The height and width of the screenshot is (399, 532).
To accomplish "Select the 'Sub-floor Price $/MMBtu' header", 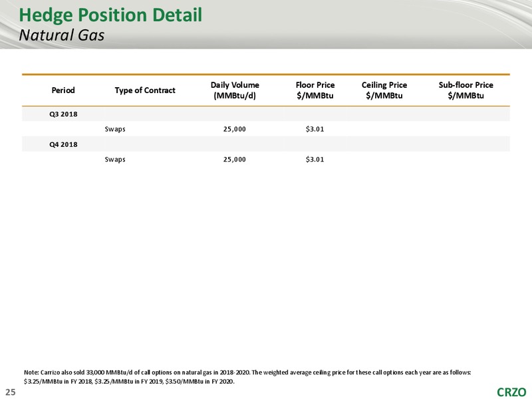I will [466, 90].
